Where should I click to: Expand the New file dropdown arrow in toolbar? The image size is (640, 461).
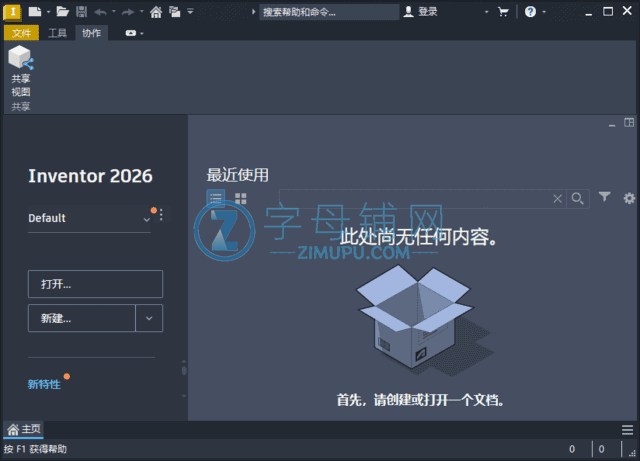click(49, 12)
